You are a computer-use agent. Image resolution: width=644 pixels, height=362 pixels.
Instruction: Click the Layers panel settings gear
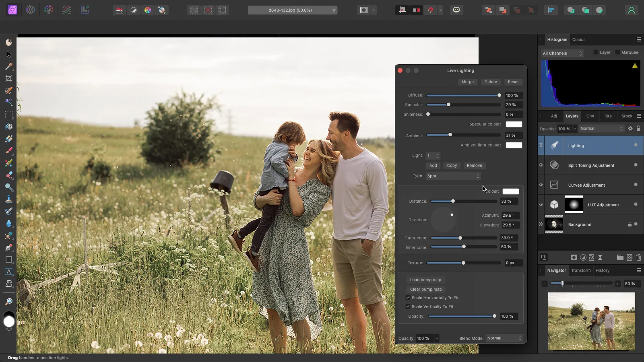[x=630, y=129]
